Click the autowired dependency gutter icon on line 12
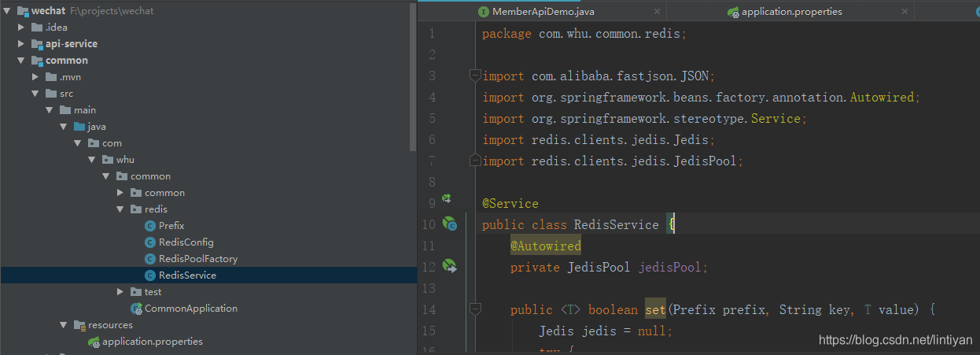980x355 pixels. click(x=449, y=266)
